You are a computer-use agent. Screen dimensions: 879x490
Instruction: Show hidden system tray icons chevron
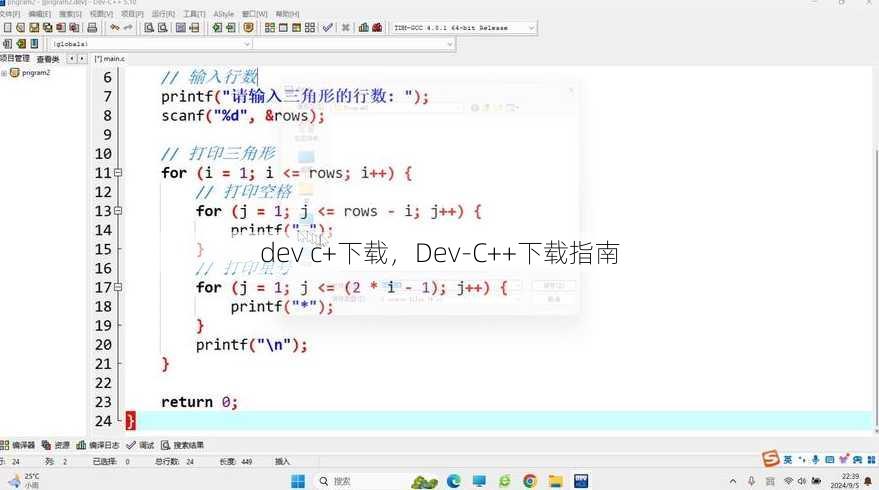pyautogui.click(x=733, y=481)
